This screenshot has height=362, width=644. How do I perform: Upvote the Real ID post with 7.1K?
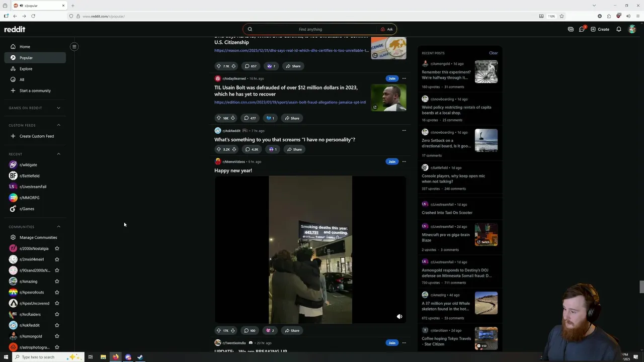(218, 66)
